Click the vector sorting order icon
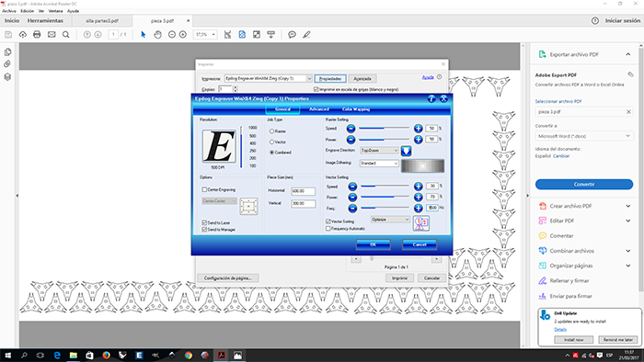 (421, 223)
